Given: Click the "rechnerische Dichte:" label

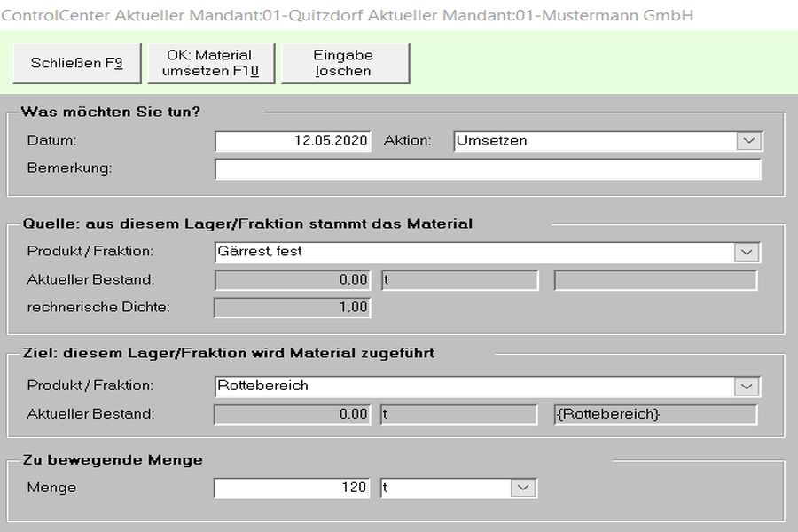Looking at the screenshot, I should [x=98, y=307].
